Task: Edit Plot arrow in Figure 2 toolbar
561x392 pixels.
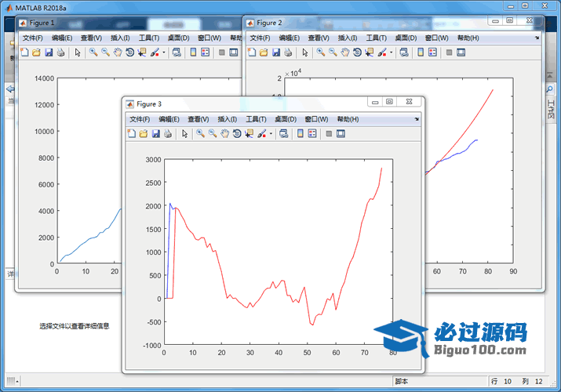Action: (x=305, y=53)
